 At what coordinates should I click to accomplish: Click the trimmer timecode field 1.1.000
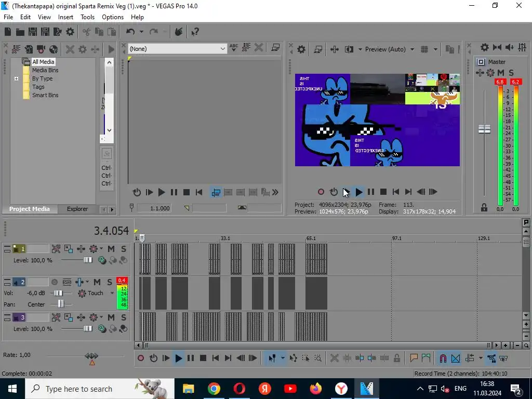coord(154,208)
